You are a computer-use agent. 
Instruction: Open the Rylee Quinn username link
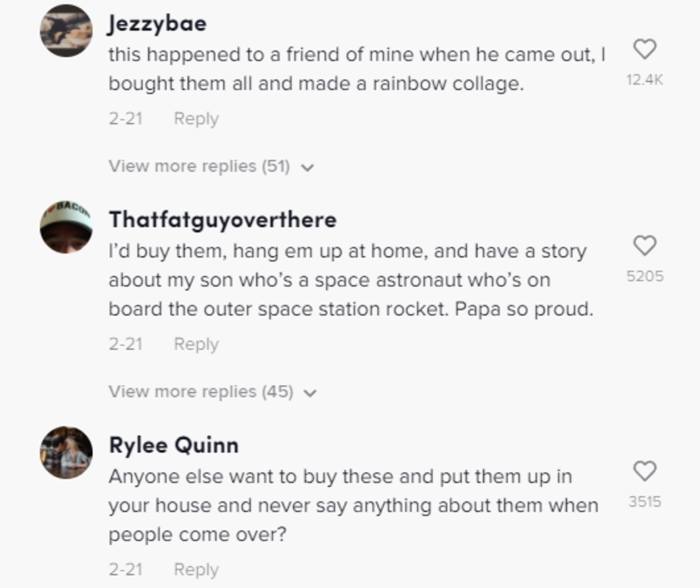[174, 445]
